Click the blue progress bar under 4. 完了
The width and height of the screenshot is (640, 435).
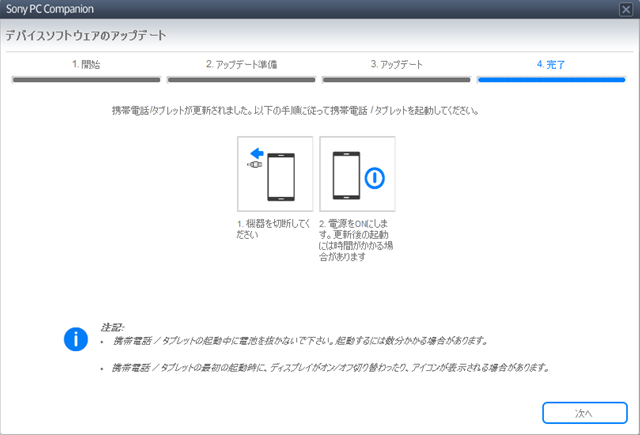coord(551,80)
